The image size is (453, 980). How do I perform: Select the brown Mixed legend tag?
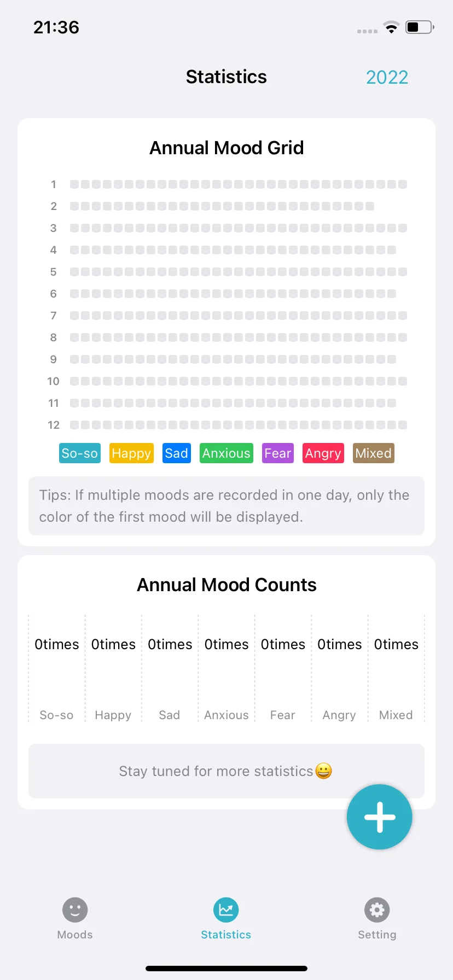374,453
